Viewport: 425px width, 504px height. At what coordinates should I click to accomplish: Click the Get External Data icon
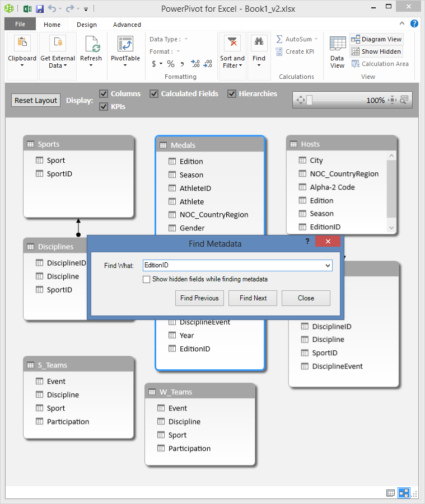58,43
